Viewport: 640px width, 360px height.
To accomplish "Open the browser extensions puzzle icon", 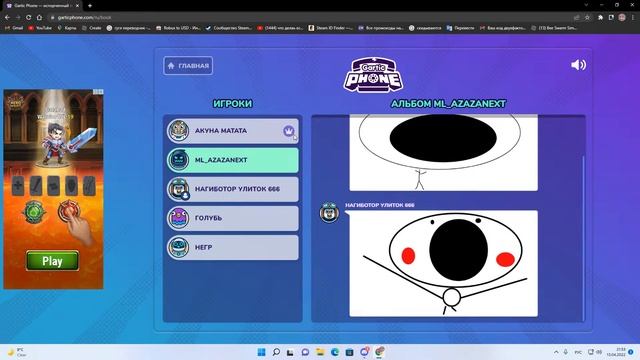I will [600, 18].
